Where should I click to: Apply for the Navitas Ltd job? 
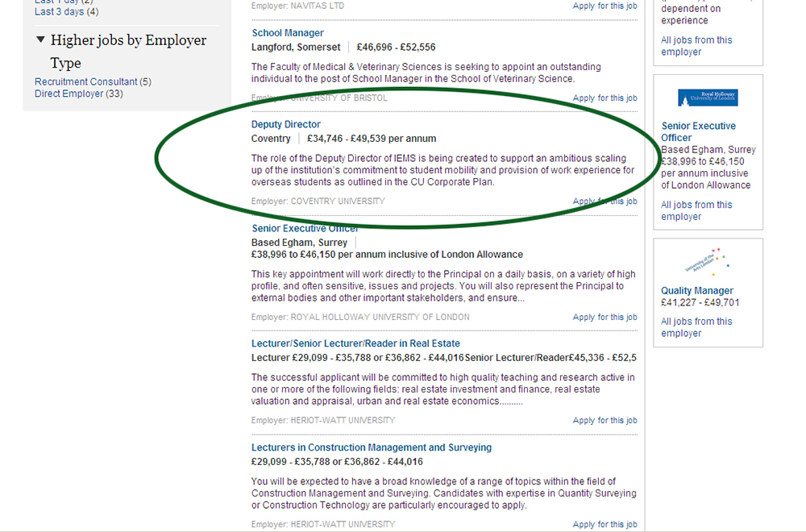(604, 6)
